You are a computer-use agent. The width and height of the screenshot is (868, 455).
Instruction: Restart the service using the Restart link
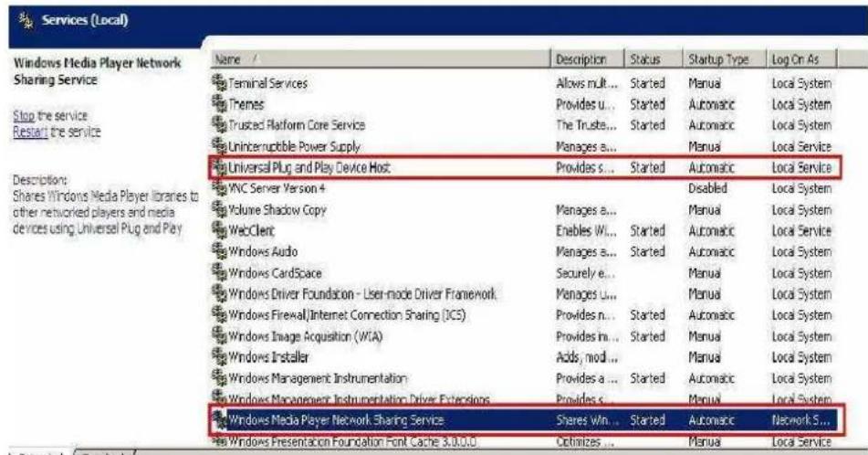pyautogui.click(x=30, y=132)
